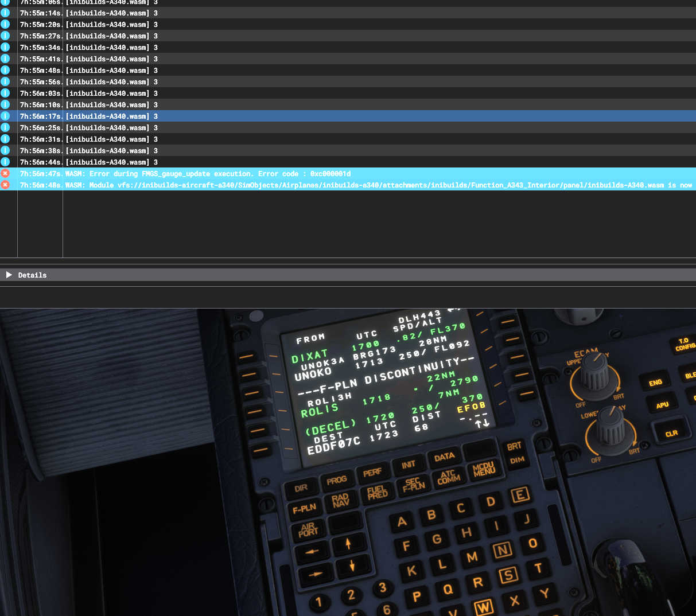
Task: Expand the Details disclosure triangle
Action: tap(9, 275)
